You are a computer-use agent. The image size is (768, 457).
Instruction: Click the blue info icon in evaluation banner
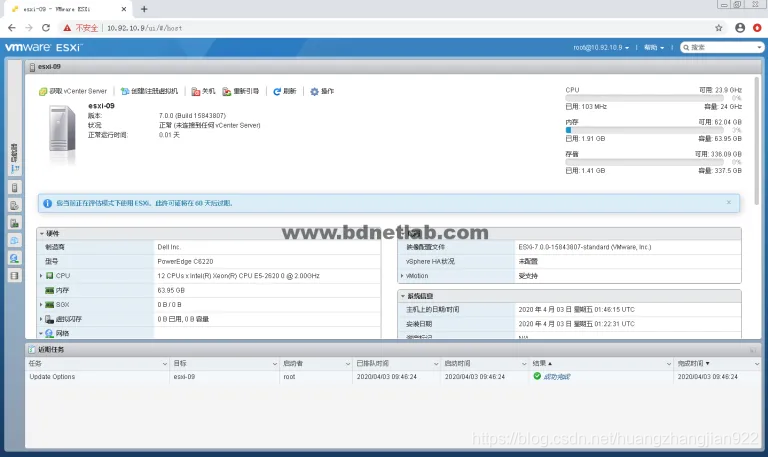(48, 203)
